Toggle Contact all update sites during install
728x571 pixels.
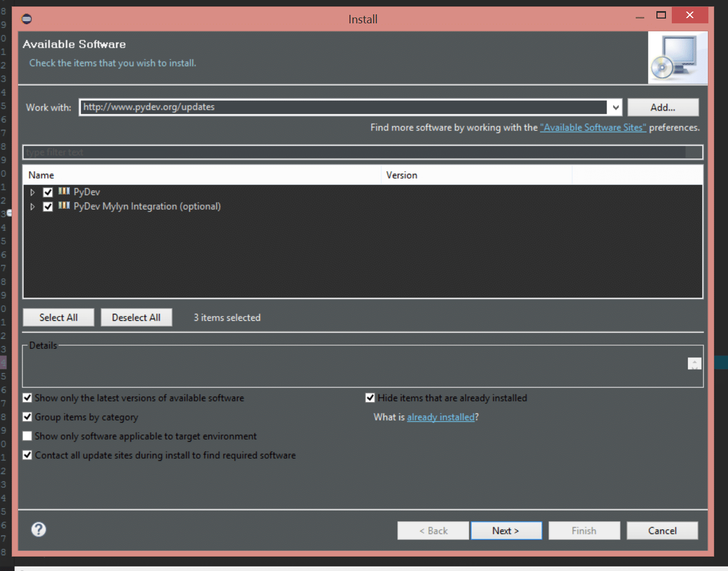pyautogui.click(x=28, y=455)
